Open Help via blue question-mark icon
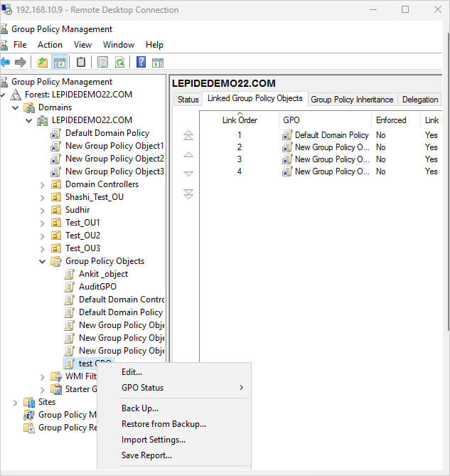450x476 pixels. click(141, 62)
